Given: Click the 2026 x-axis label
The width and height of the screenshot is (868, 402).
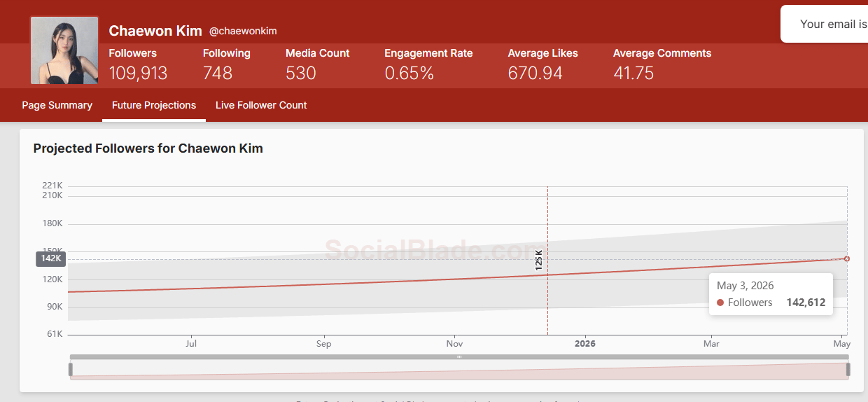Looking at the screenshot, I should 584,344.
